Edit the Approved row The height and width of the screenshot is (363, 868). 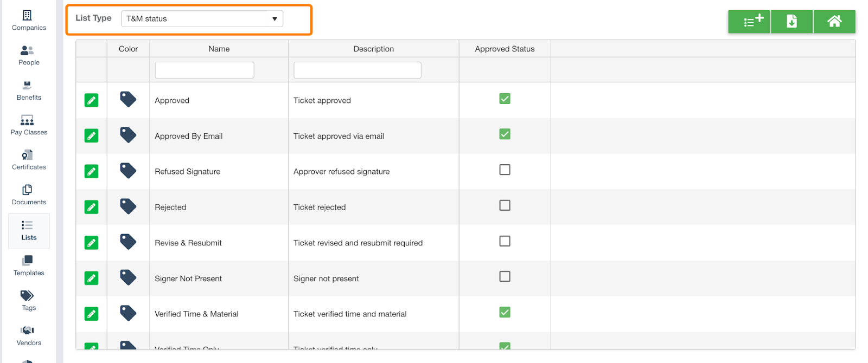[x=92, y=100]
